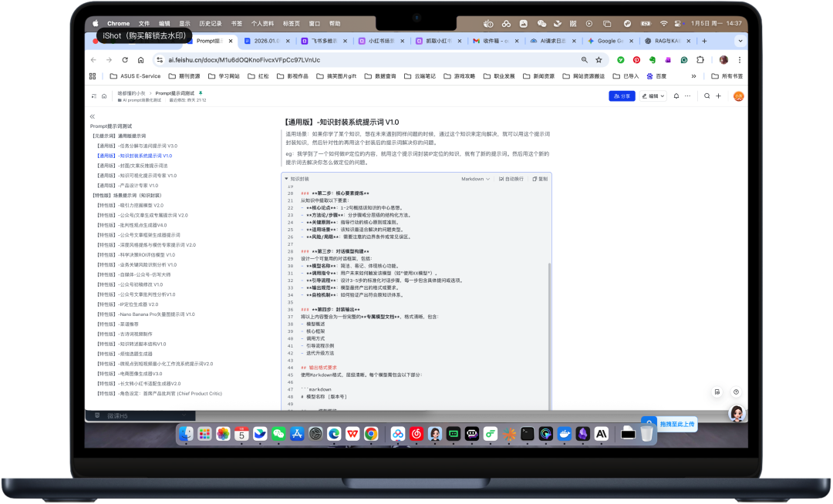The image size is (833, 504).
Task: Reload the Feishu page
Action: 125,60
